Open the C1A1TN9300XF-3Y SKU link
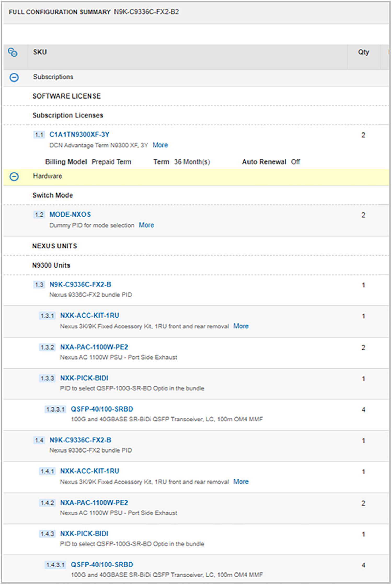This screenshot has height=585, width=392. (79, 135)
